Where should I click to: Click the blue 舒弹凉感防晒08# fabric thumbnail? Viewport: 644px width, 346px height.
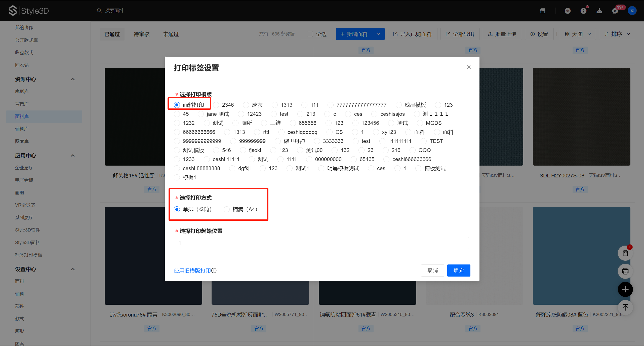581,256
